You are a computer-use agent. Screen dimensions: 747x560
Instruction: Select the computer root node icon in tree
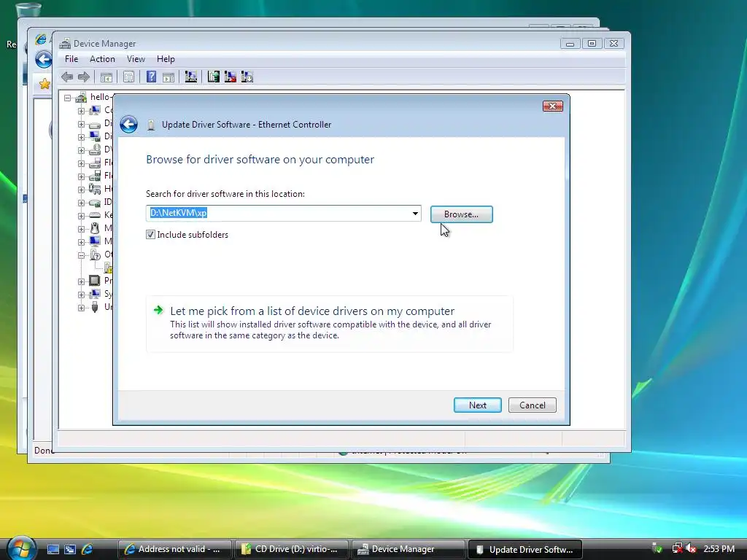(x=81, y=97)
